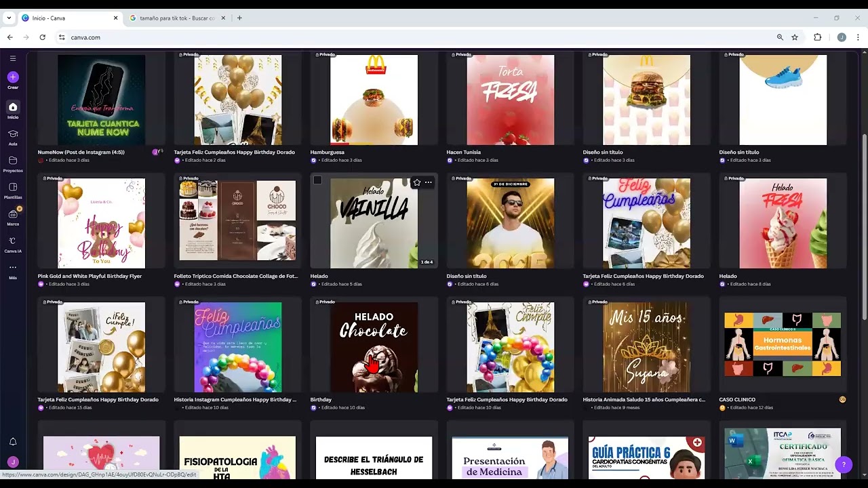Open Triángulo de Hesselbach design thumbnail
This screenshot has width=868, height=488.
(x=374, y=457)
